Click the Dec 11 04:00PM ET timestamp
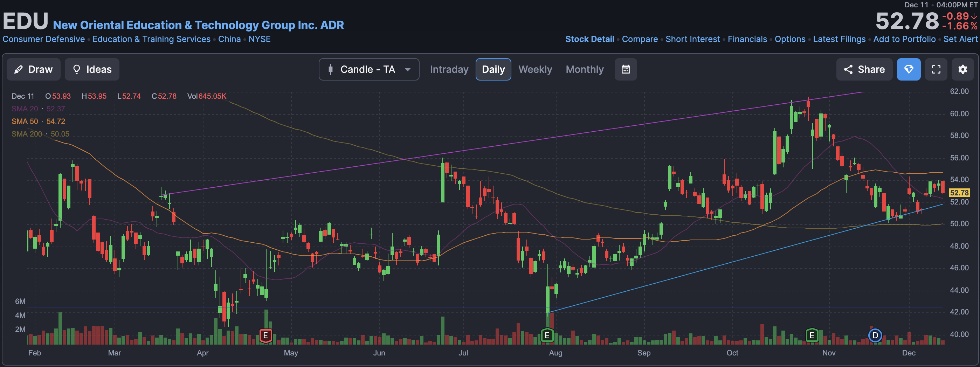 click(x=940, y=5)
